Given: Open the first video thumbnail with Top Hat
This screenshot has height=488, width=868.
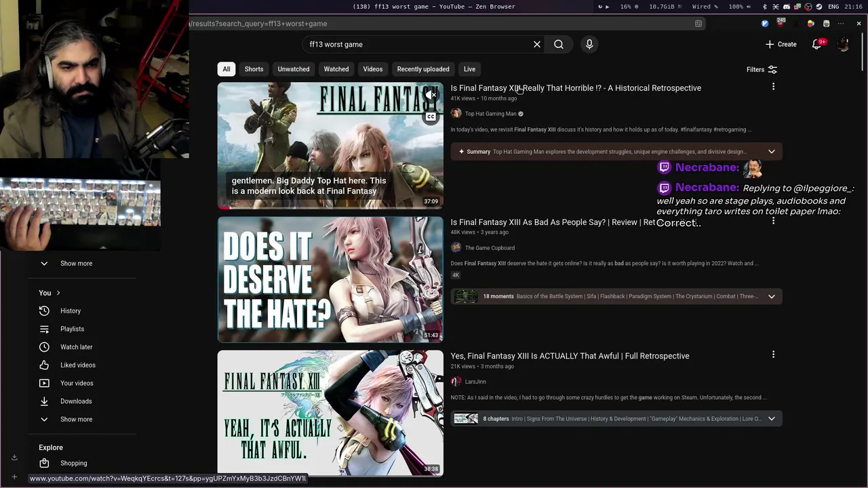Looking at the screenshot, I should [330, 145].
